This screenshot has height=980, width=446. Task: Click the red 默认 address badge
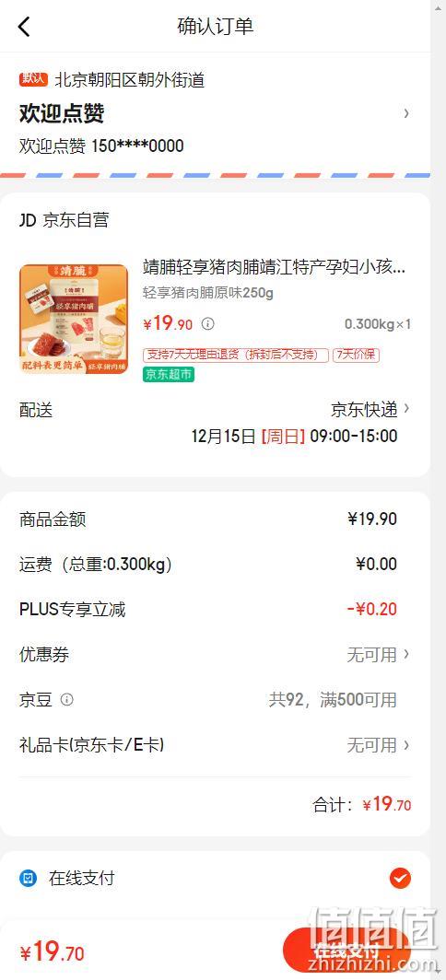[33, 79]
